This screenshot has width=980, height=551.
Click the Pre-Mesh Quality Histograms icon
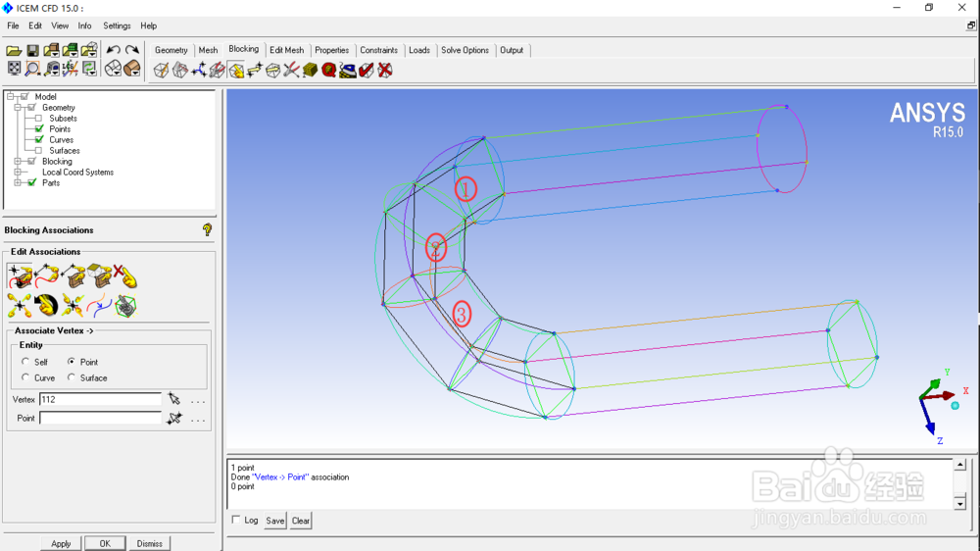pos(328,70)
